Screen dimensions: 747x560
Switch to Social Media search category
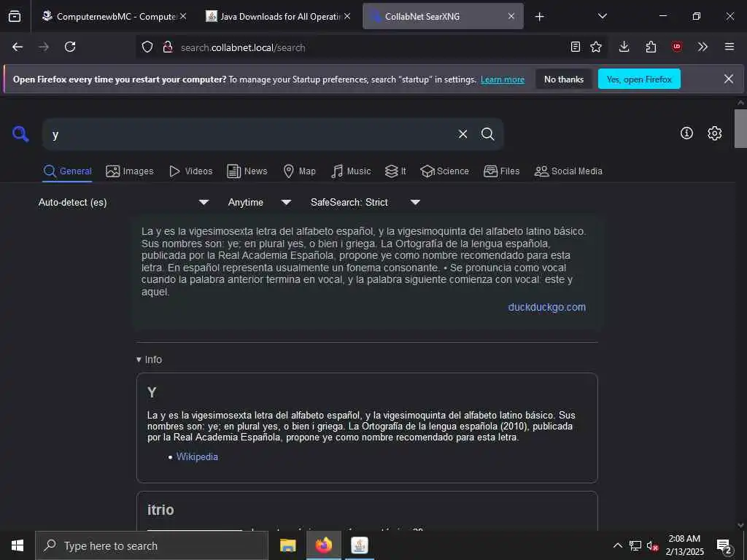point(568,171)
